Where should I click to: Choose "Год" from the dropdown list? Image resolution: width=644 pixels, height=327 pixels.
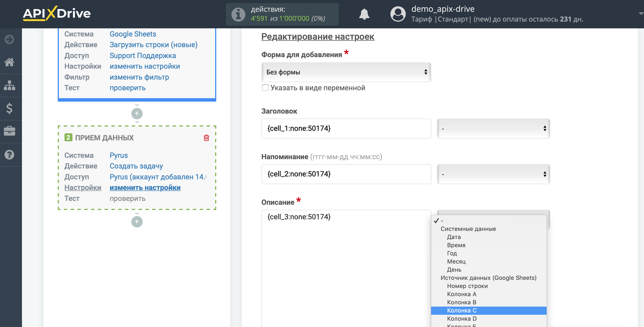(452, 253)
